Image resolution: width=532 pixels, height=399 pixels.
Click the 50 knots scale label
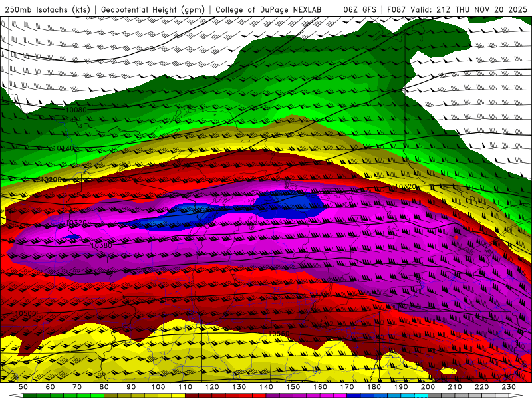[x=23, y=387]
